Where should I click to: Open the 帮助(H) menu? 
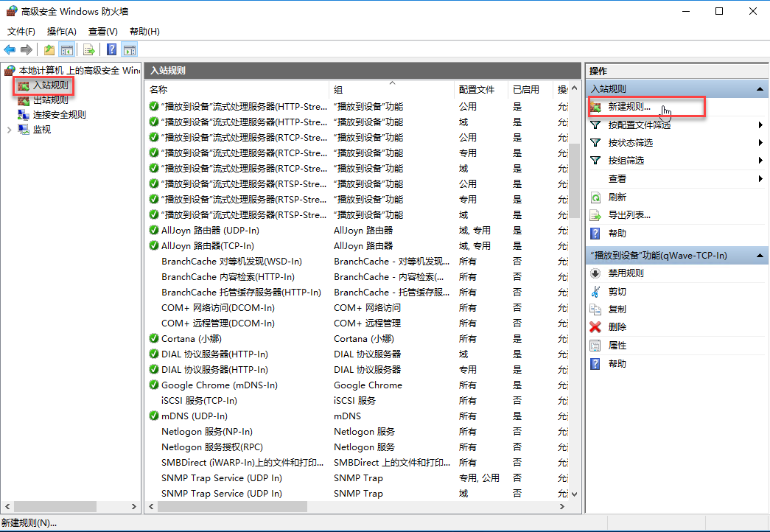pos(144,32)
